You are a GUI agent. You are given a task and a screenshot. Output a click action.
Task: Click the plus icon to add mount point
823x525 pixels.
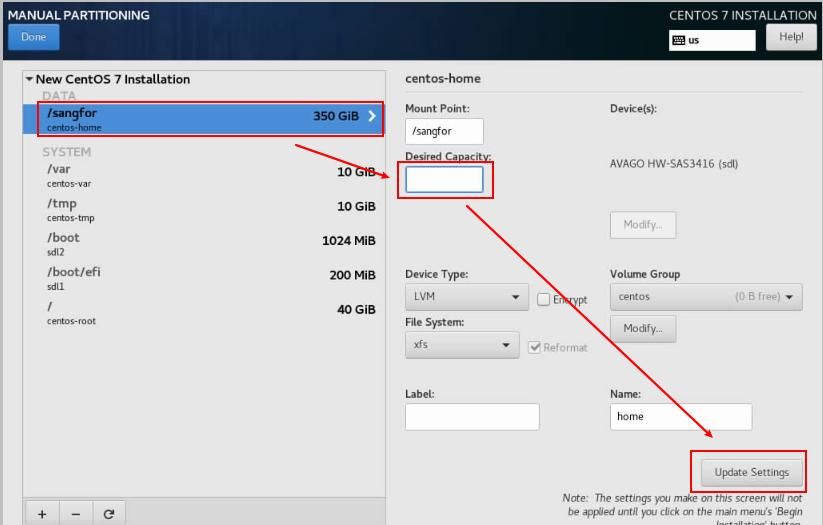coord(42,514)
